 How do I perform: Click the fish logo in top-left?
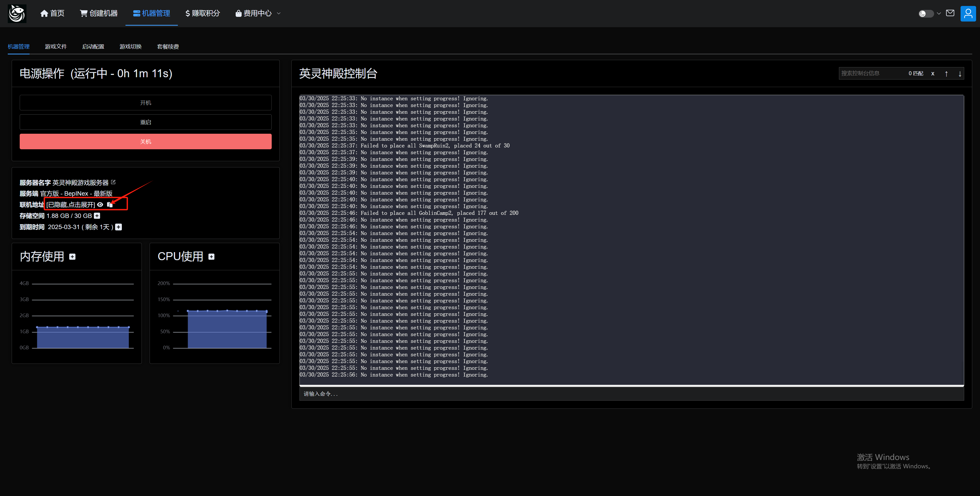(17, 14)
